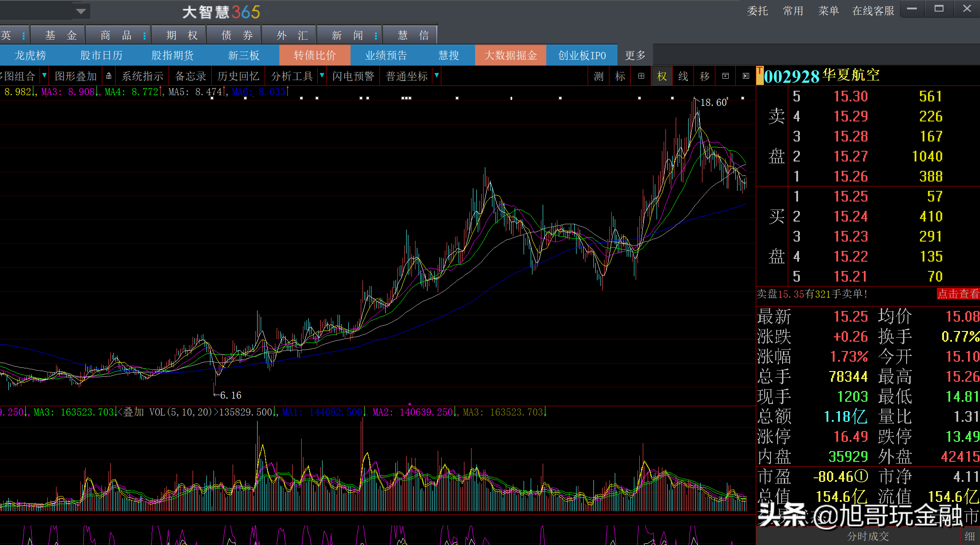Click the 标 mark tool icon
The height and width of the screenshot is (545, 980).
620,77
